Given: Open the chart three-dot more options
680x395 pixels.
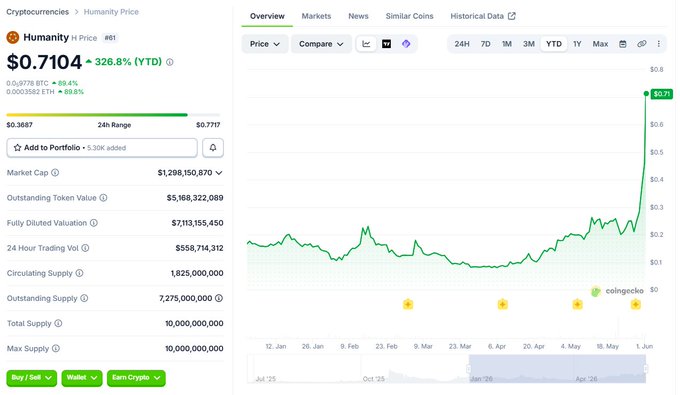Looking at the screenshot, I should (x=659, y=44).
